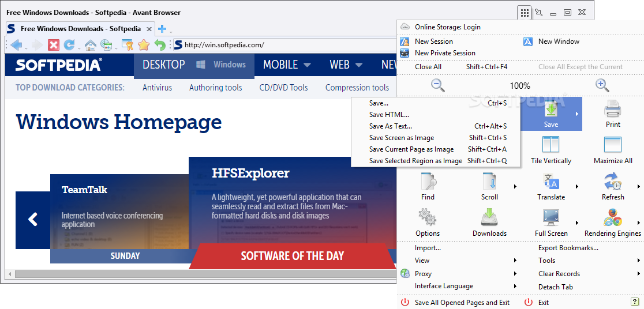Open the CD/DVD Tools link
This screenshot has height=309, width=644.
283,88
